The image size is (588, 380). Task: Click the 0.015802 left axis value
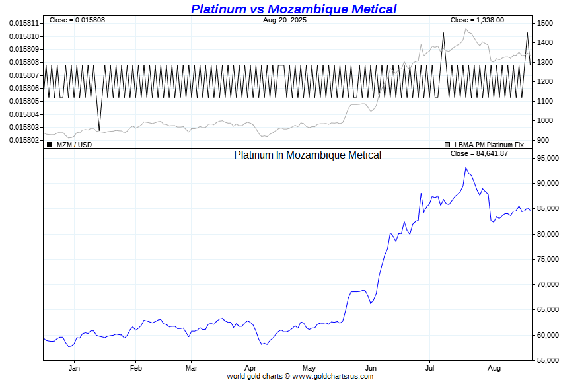[24, 140]
